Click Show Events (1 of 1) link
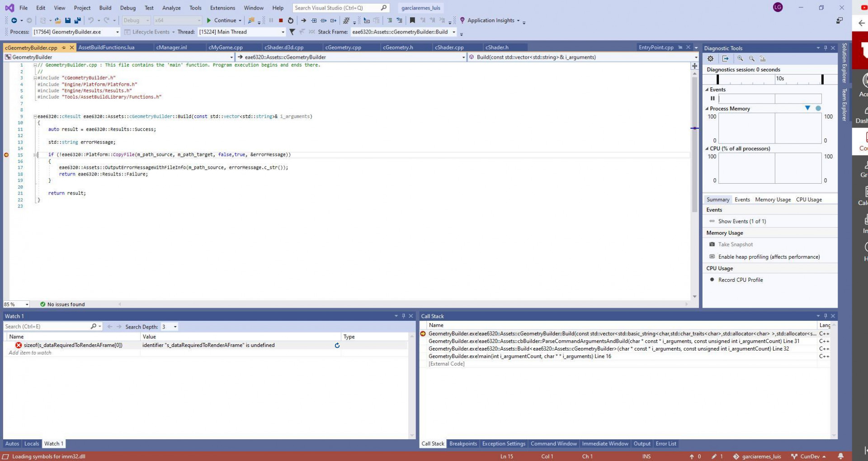The width and height of the screenshot is (868, 461). 742,221
